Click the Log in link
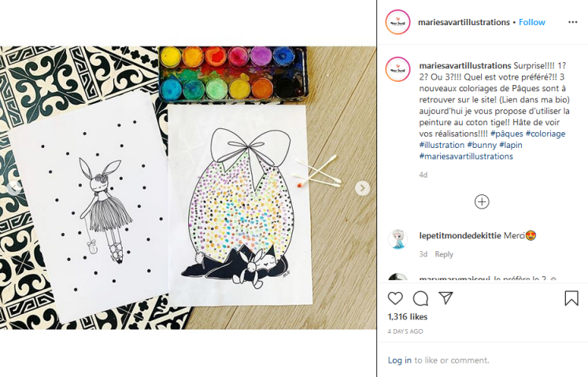The width and height of the screenshot is (588, 377). point(399,360)
